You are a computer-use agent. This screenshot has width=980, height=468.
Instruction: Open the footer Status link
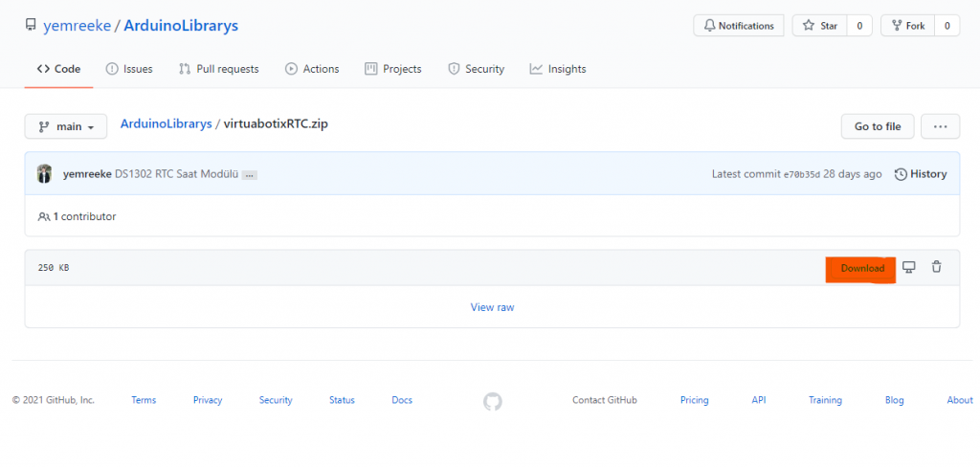click(x=342, y=400)
